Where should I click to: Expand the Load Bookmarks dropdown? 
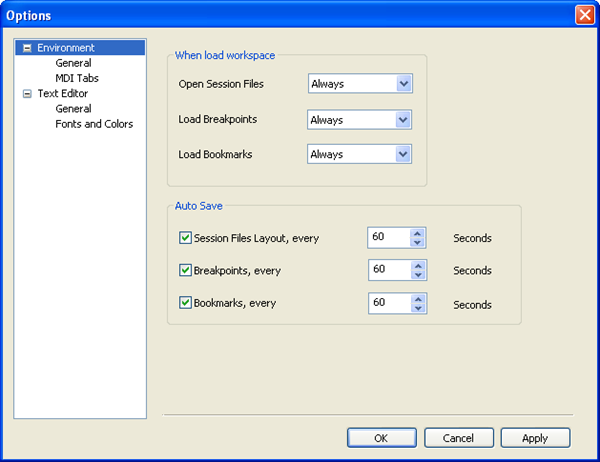pyautogui.click(x=403, y=154)
